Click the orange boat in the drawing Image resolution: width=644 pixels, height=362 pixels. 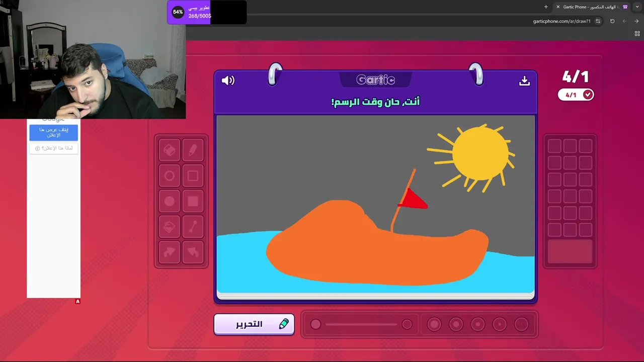coord(377,244)
